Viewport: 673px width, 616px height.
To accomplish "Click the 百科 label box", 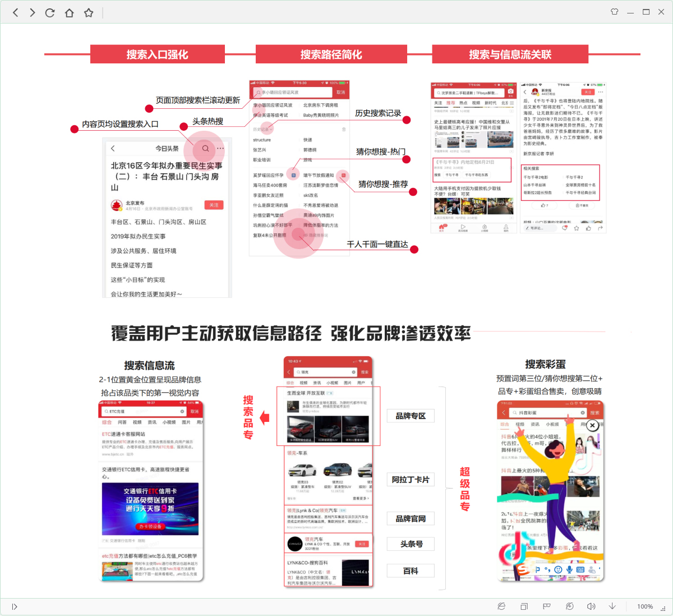I will [411, 571].
